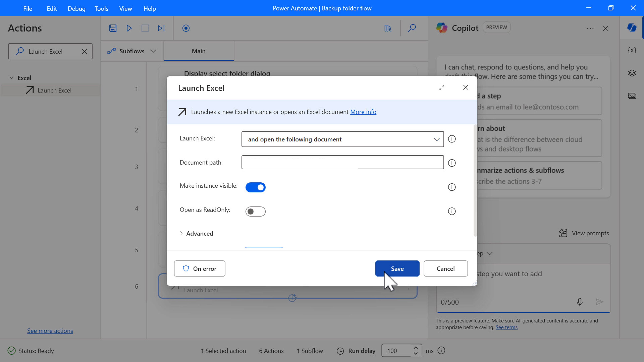This screenshot has height=362, width=644.
Task: Open More info about Launch Excel
Action: [x=363, y=112]
